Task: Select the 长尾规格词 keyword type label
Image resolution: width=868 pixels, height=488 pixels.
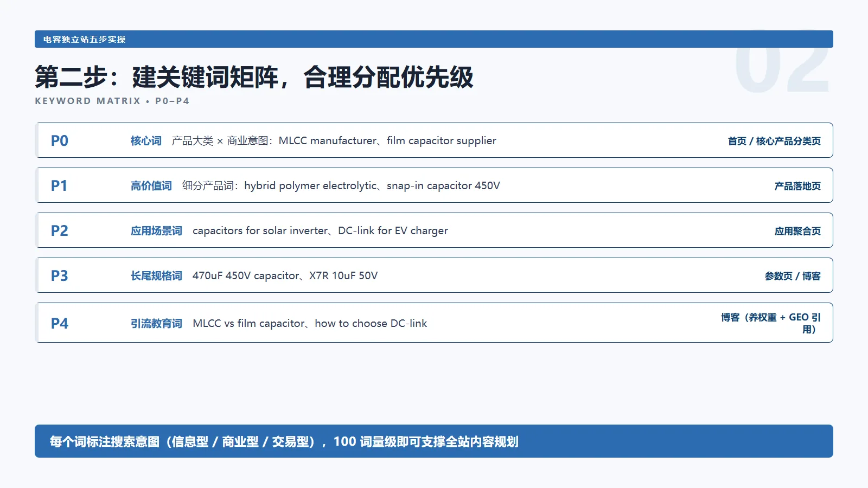Action: click(x=156, y=276)
